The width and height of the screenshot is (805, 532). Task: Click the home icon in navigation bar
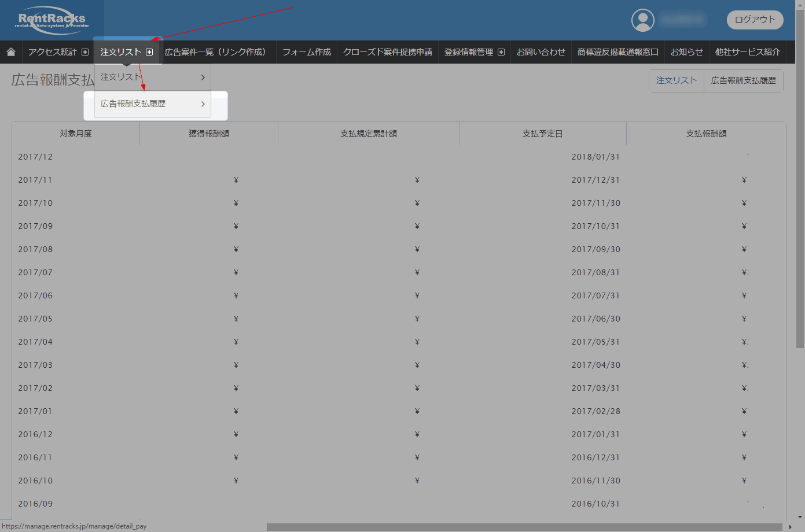(11, 52)
